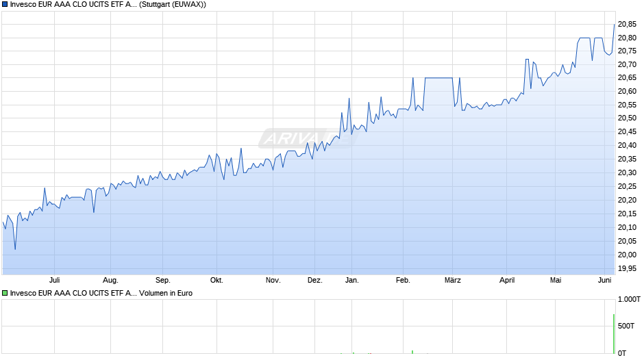Screen dimensions: 644x360
Task: Click the green volume legend square
Action: click(5, 293)
